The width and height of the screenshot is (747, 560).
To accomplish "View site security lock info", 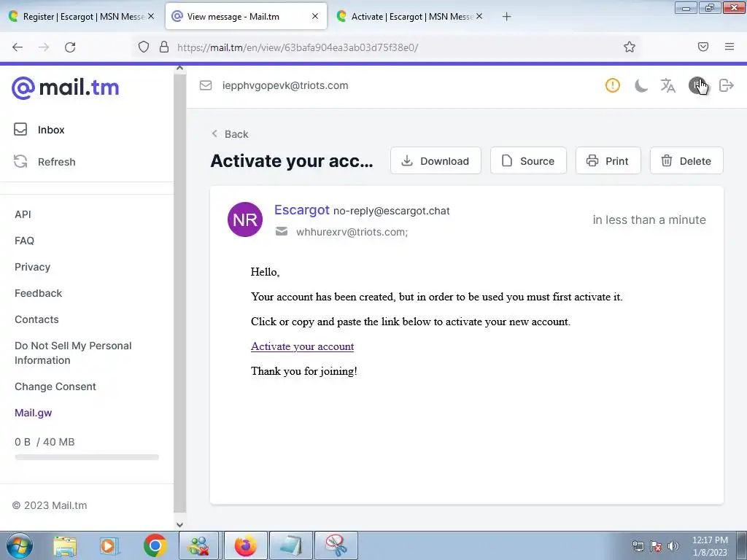I will coord(164,47).
